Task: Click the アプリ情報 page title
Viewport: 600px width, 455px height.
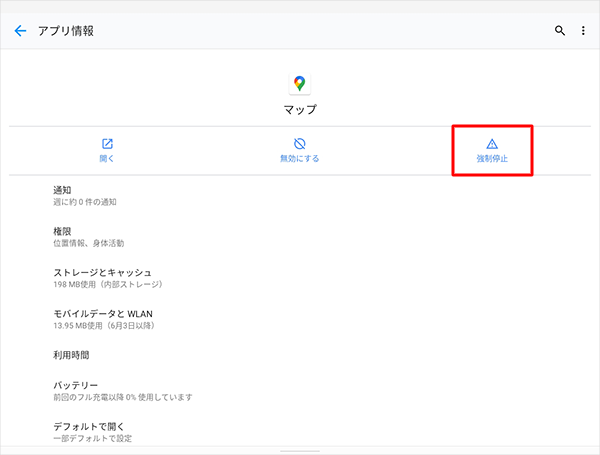Action: (x=66, y=31)
